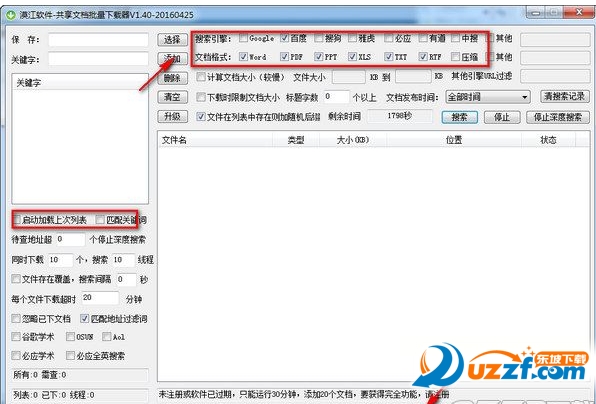Click the 添加 keyword button

(x=172, y=59)
